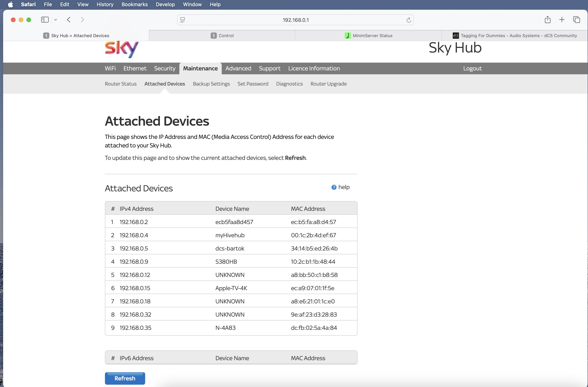Open the Security section
Image resolution: width=588 pixels, height=387 pixels.
pos(165,68)
